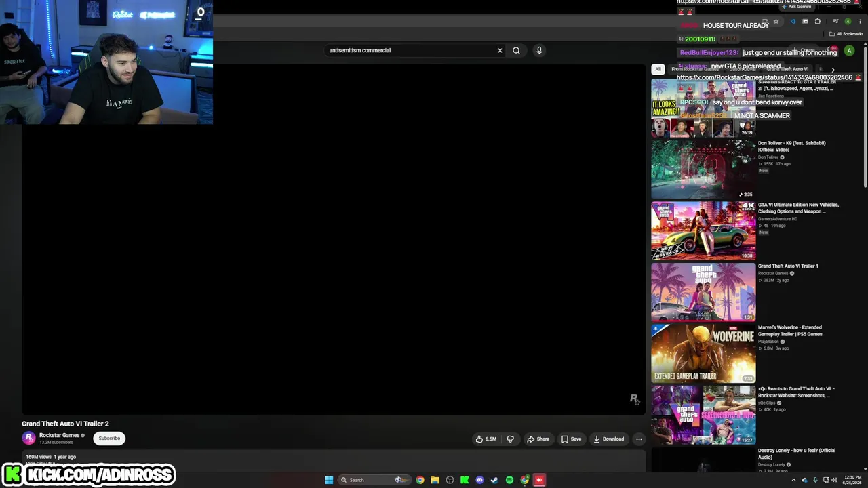The width and height of the screenshot is (868, 488).
Task: Click the YouTube search magnifier button
Action: pyautogui.click(x=516, y=50)
